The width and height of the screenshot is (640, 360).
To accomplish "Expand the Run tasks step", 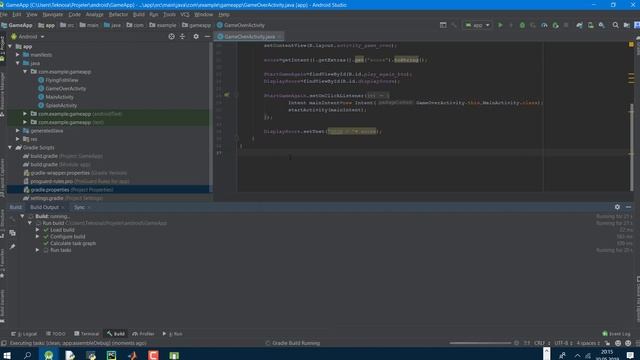I will pyautogui.click(x=38, y=250).
